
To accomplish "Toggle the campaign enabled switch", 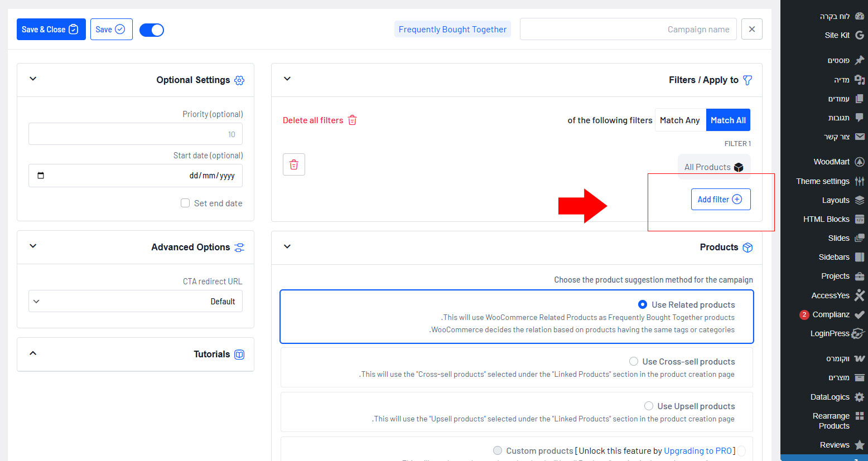I will 152,30.
